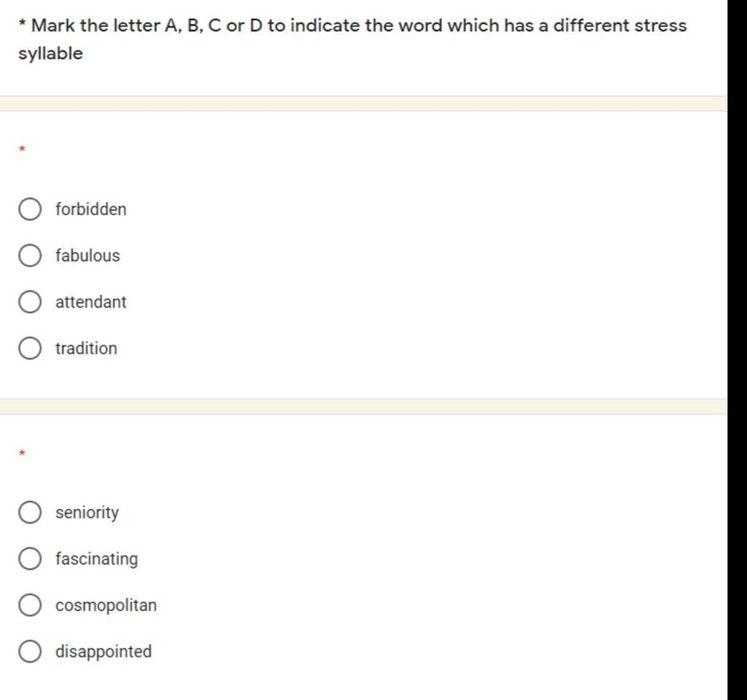Click the 'tradition' answer text
The height and width of the screenshot is (700, 747).
coord(86,348)
